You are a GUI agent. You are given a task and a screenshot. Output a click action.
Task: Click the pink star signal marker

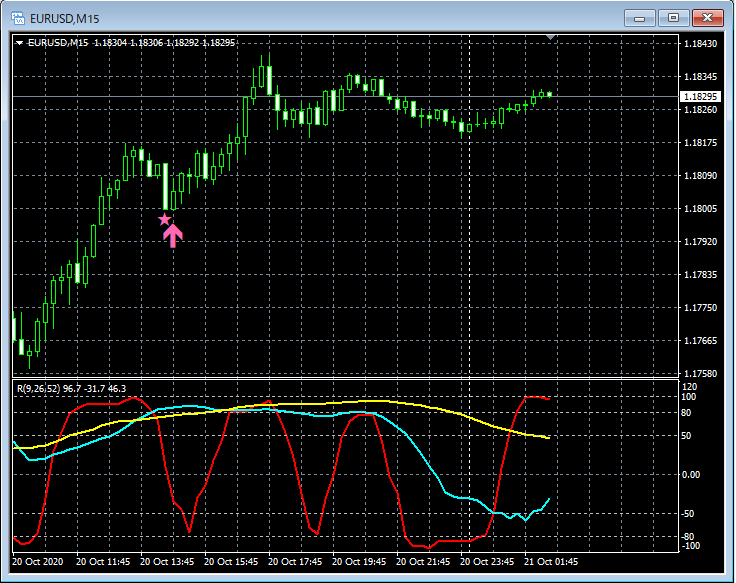[164, 219]
